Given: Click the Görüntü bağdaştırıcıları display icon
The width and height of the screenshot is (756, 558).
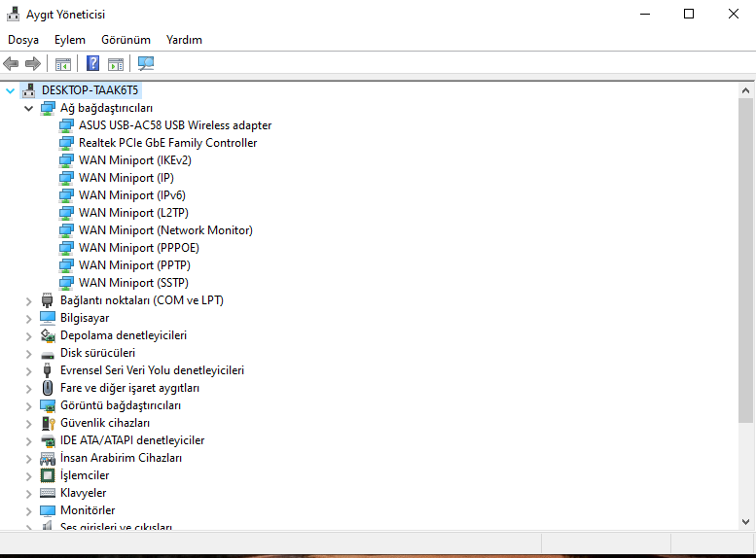Looking at the screenshot, I should point(48,405).
